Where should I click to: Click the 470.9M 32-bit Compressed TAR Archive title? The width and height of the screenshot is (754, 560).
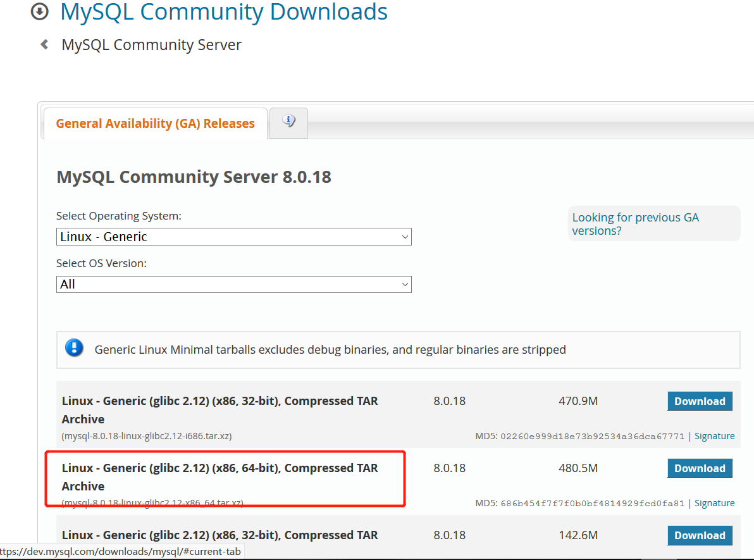(x=219, y=410)
